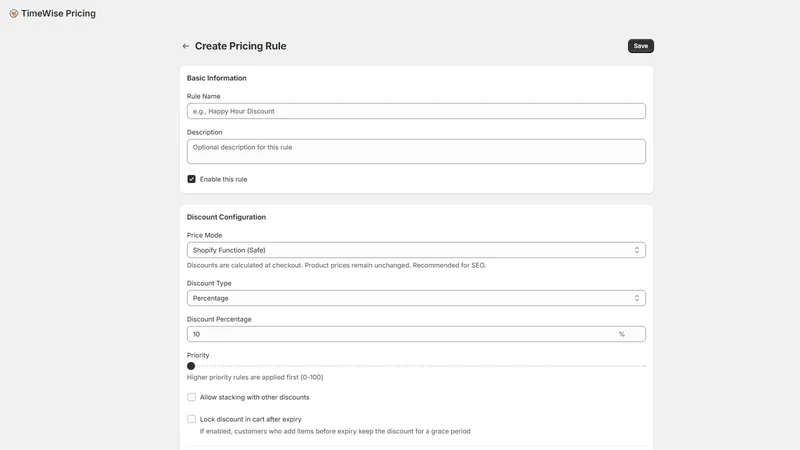The width and height of the screenshot is (800, 450).
Task: Open the Discount Type dropdown
Action: coord(416,298)
